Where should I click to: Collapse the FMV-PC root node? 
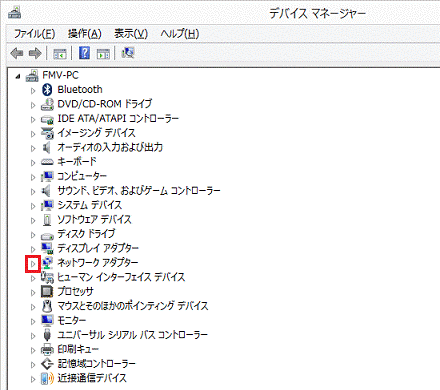coord(18,77)
